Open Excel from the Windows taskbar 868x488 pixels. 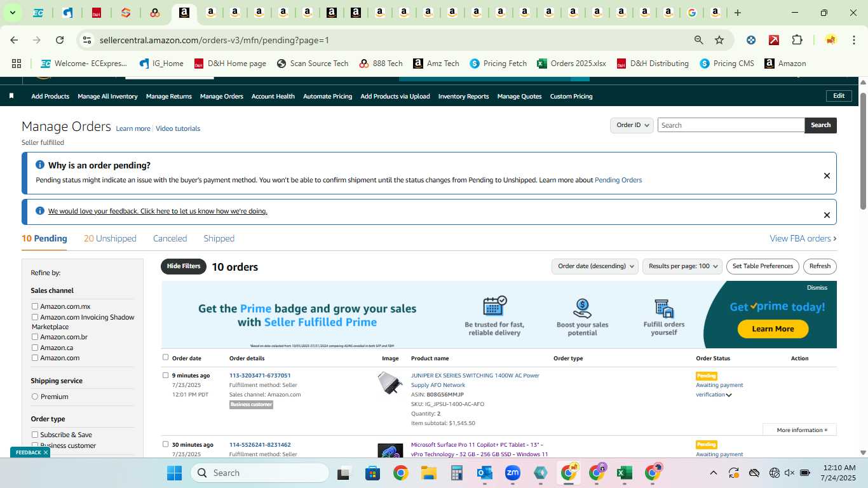(x=624, y=473)
